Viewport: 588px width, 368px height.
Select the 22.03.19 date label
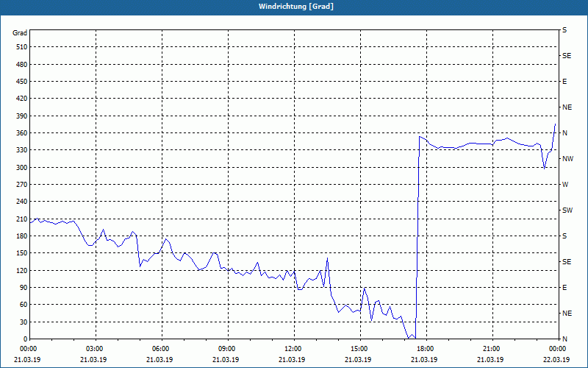tap(556, 359)
